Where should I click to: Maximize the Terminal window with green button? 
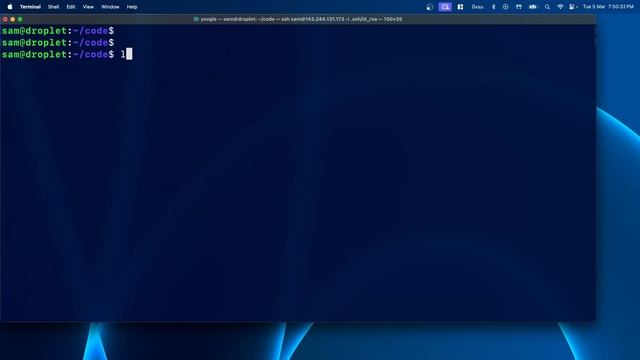tap(20, 19)
